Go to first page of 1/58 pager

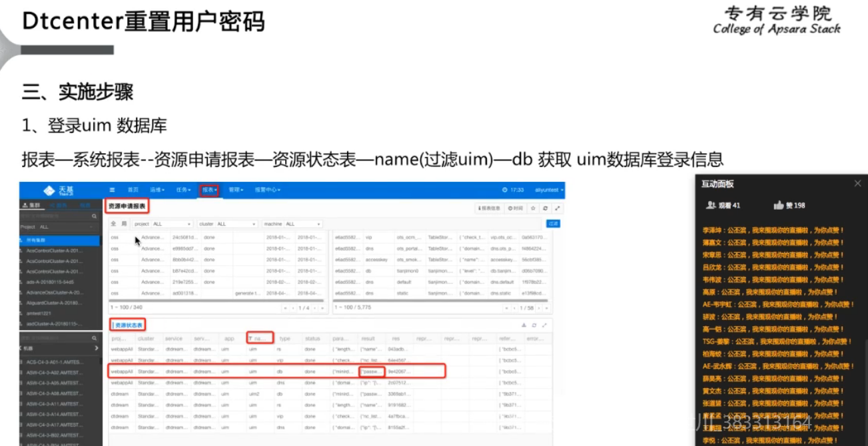506,308
